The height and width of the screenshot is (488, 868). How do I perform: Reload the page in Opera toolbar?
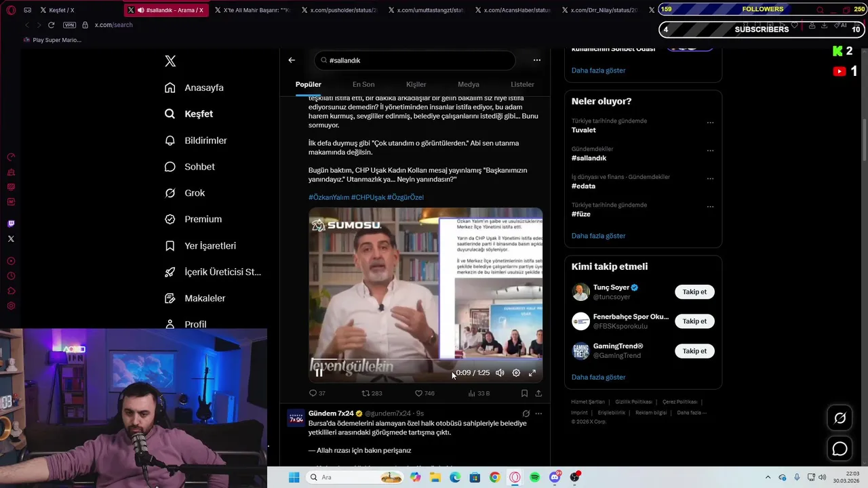point(51,25)
